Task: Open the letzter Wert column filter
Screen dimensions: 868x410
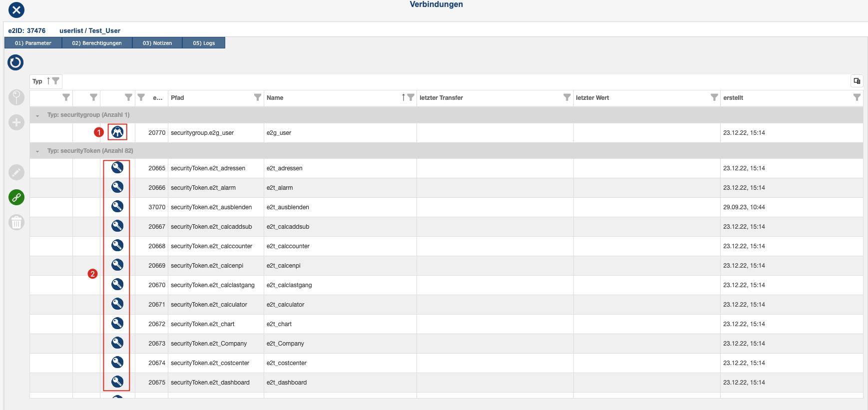Action: pyautogui.click(x=714, y=97)
